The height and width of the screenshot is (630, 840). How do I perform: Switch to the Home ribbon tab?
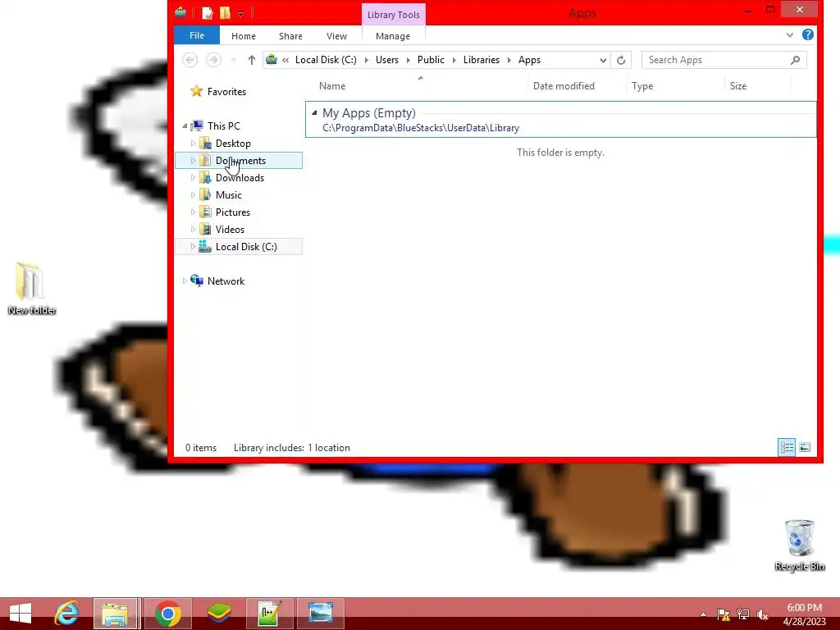click(243, 36)
